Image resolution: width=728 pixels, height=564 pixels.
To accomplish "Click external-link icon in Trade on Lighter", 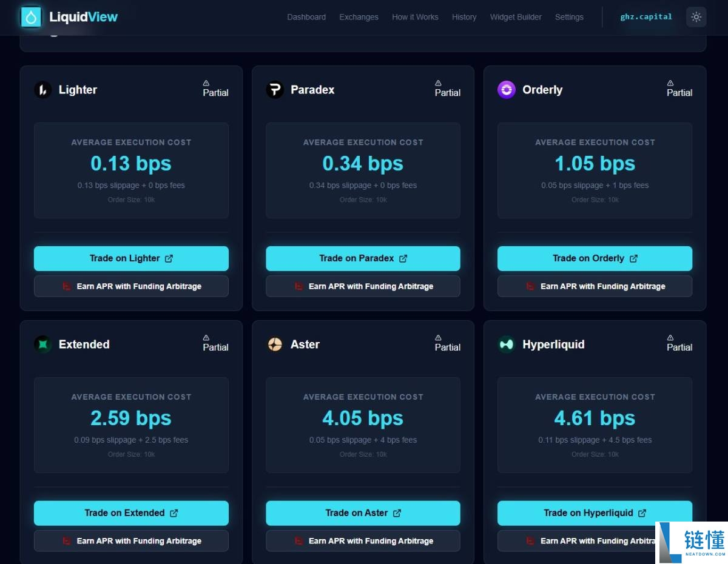I will (169, 258).
